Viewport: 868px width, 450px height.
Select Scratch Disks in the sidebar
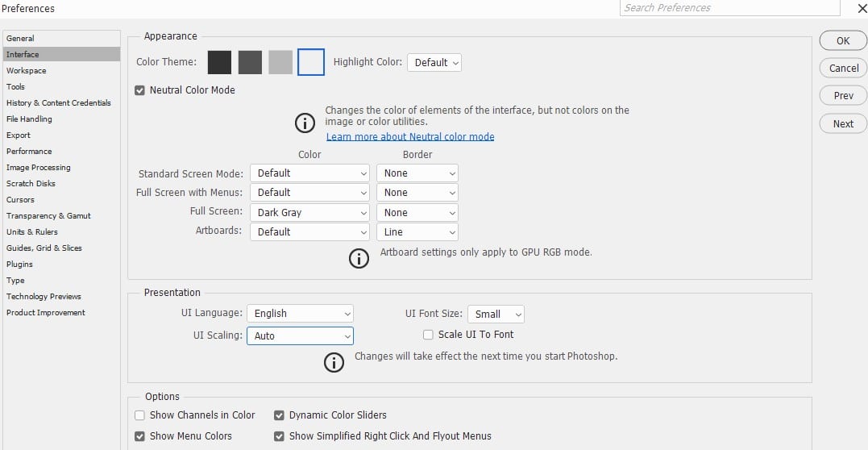pyautogui.click(x=31, y=184)
